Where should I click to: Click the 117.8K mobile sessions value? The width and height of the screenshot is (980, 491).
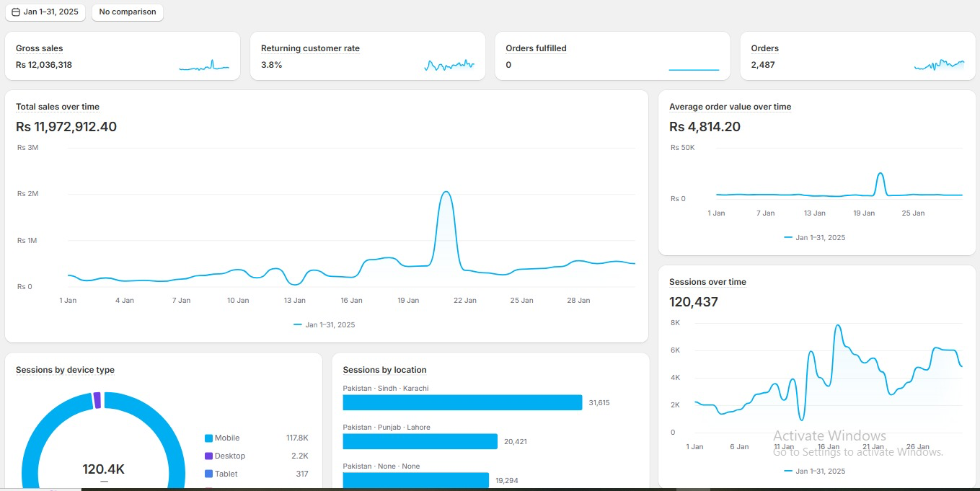click(297, 438)
